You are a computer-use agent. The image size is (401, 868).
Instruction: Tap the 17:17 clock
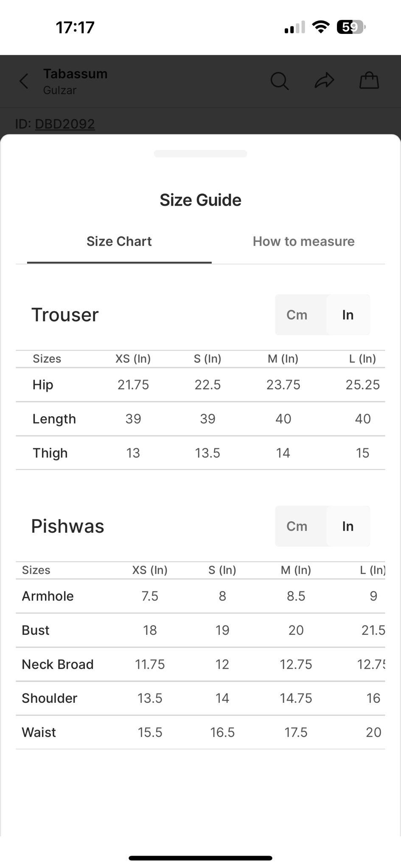pyautogui.click(x=75, y=28)
